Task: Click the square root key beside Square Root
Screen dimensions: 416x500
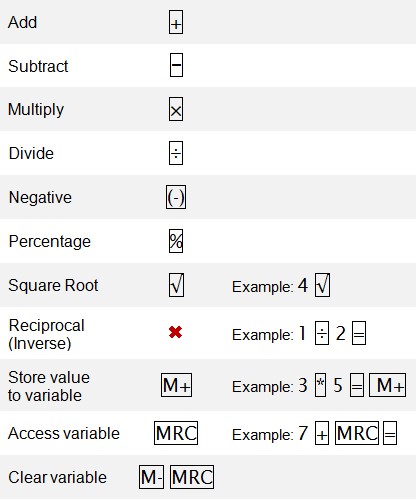Action: click(x=176, y=285)
